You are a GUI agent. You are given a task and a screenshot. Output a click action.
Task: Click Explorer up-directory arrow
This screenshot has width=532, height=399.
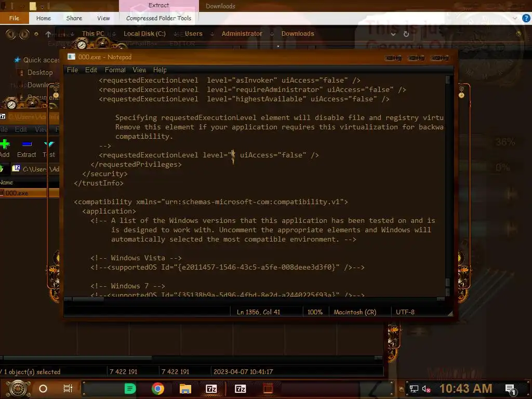point(48,34)
